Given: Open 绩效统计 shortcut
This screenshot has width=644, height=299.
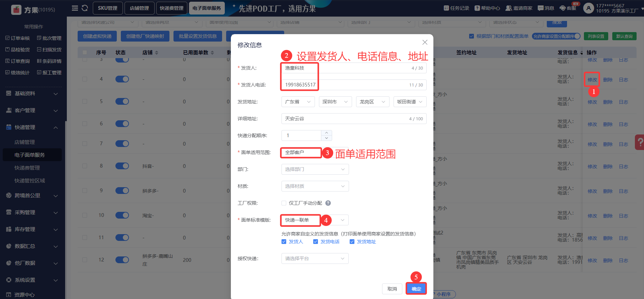Looking at the screenshot, I should point(18,73).
